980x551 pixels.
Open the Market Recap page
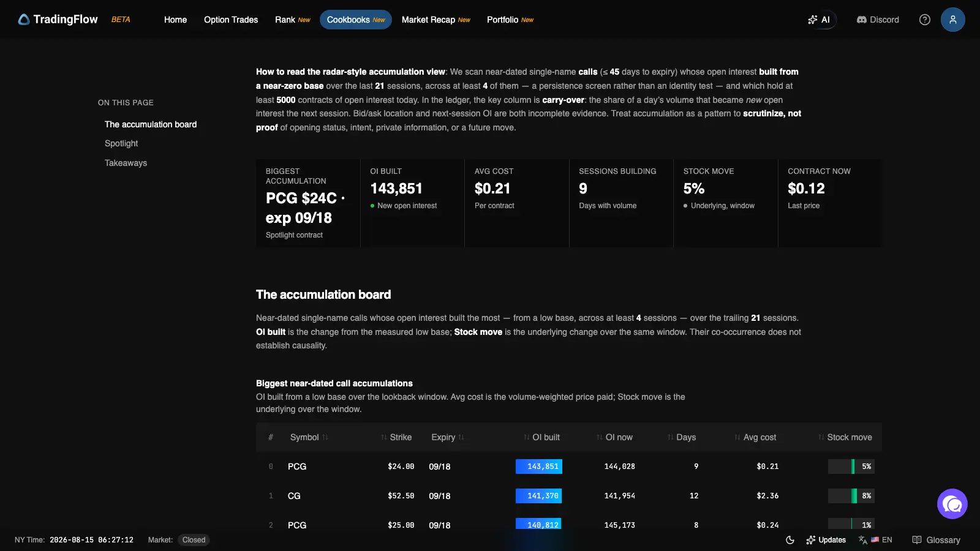(436, 20)
